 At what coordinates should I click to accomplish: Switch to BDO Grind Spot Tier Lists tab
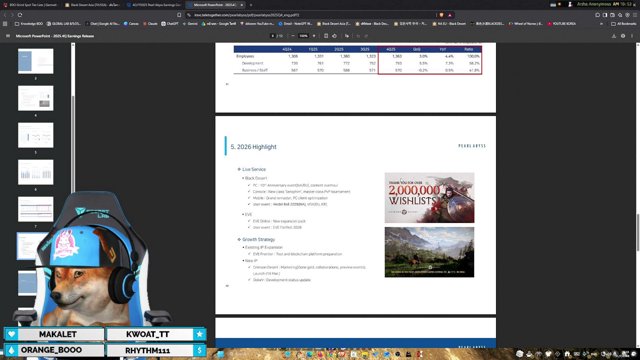click(x=31, y=5)
